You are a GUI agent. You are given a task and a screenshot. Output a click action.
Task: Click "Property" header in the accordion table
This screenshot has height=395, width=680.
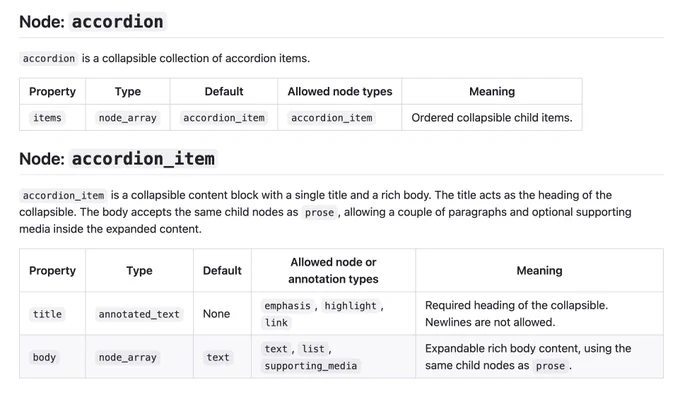[x=52, y=91]
